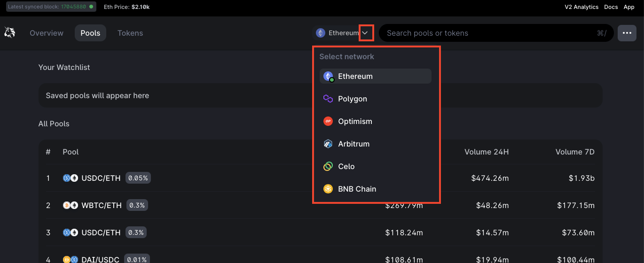
Task: Open the V2 Analytics link
Action: pyautogui.click(x=581, y=7)
